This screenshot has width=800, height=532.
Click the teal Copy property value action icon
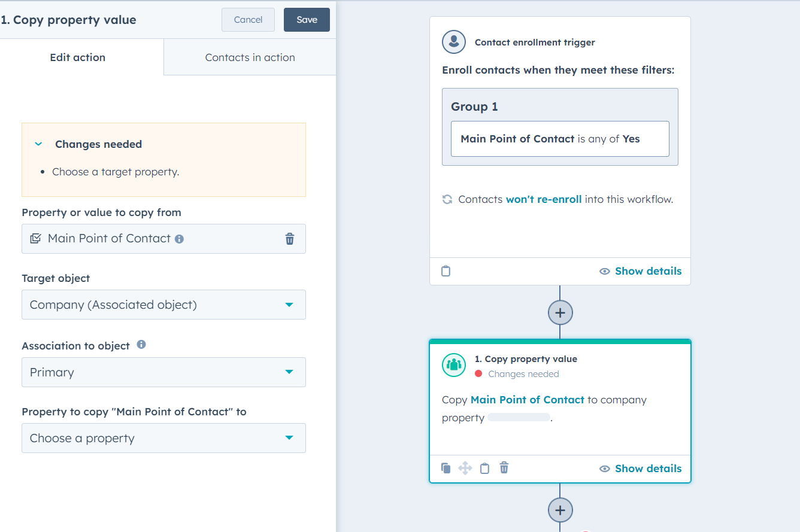(453, 365)
